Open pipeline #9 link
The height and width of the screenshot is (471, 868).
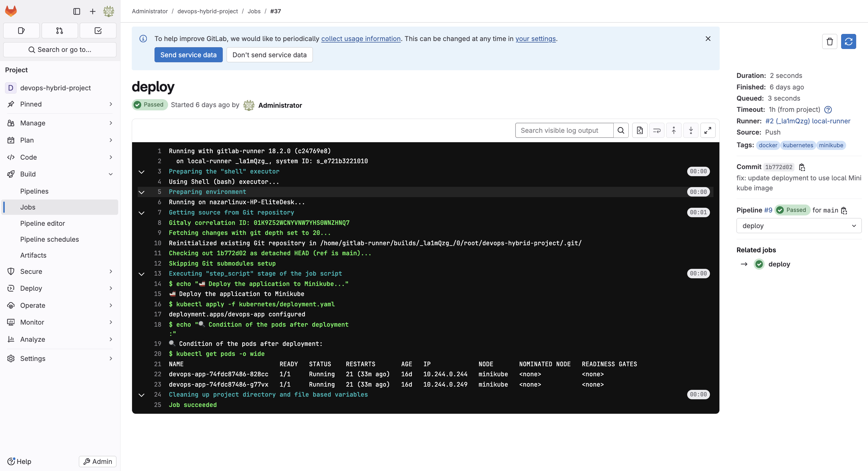768,210
